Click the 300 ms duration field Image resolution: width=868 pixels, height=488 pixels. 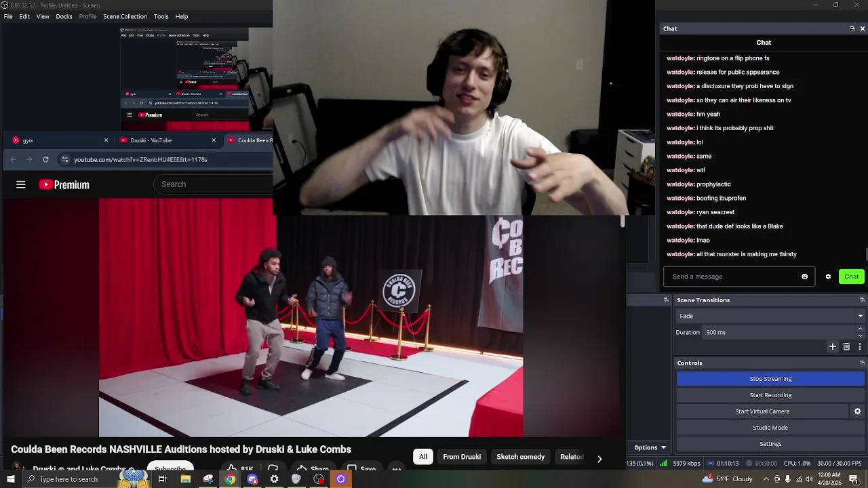(778, 332)
